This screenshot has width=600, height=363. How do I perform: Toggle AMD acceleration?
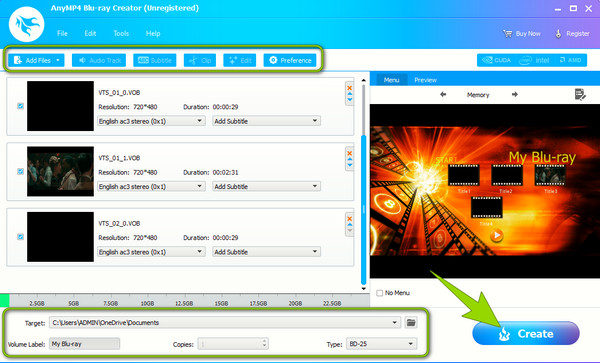point(570,60)
